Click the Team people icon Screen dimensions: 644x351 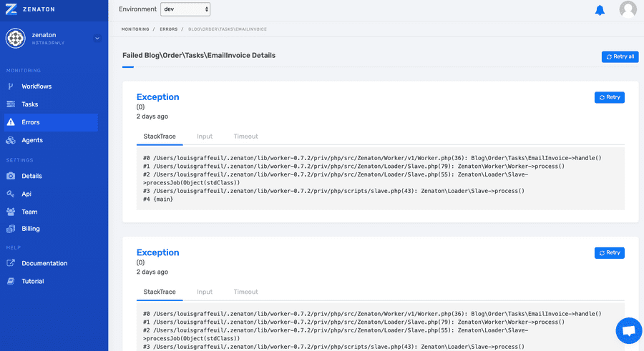[11, 212]
